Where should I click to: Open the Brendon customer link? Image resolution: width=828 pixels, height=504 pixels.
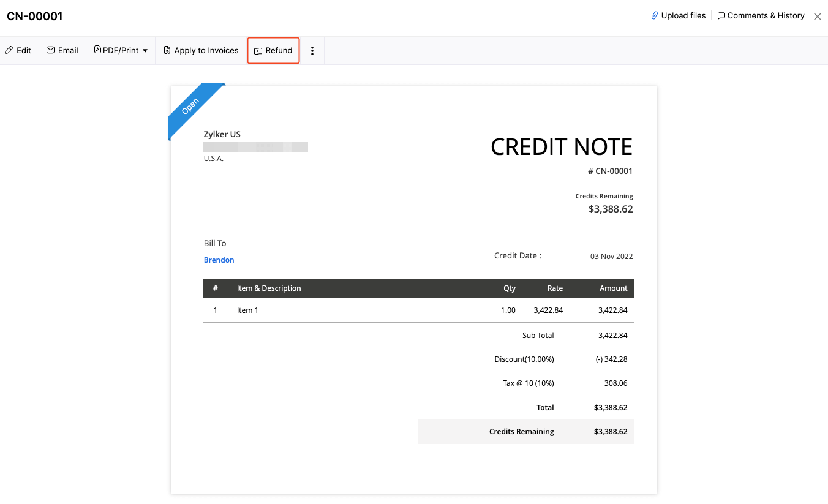pos(219,260)
